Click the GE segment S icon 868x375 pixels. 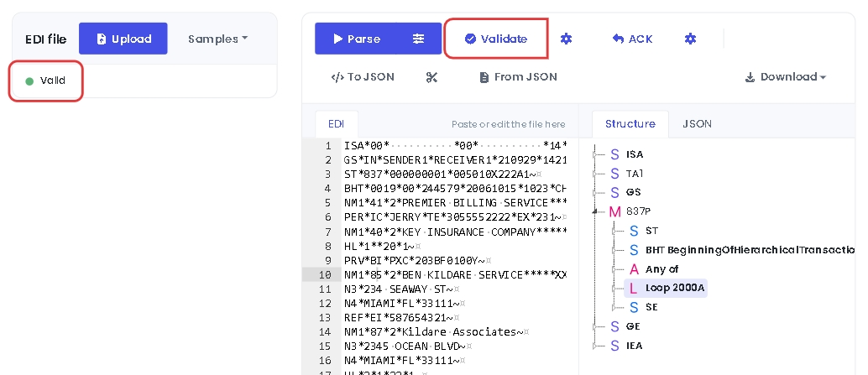614,326
